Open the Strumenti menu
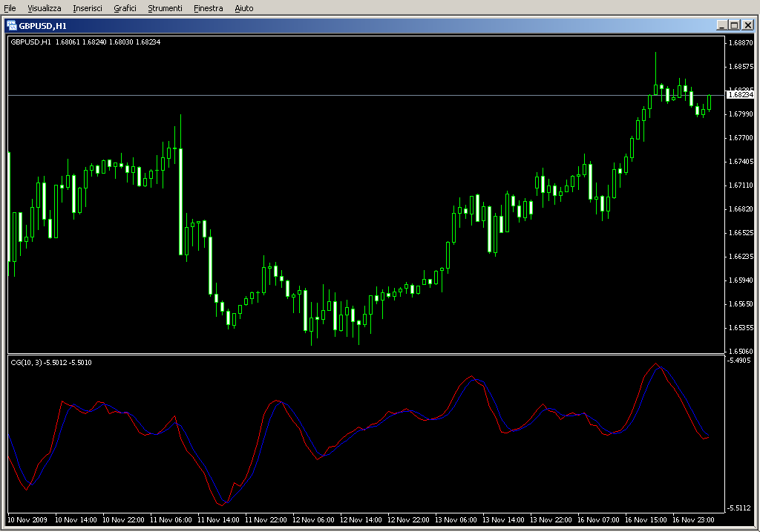Image resolution: width=760 pixels, height=532 pixels. (x=165, y=8)
